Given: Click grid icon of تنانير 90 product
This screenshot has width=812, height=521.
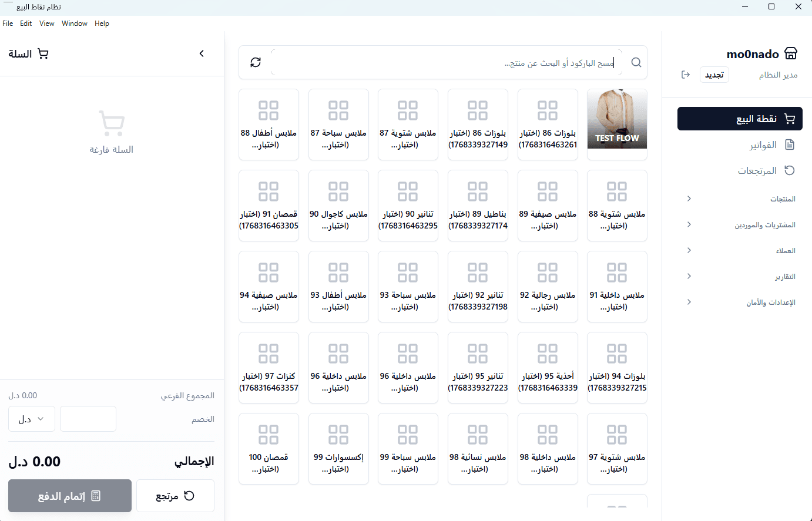Looking at the screenshot, I should click(x=408, y=191).
